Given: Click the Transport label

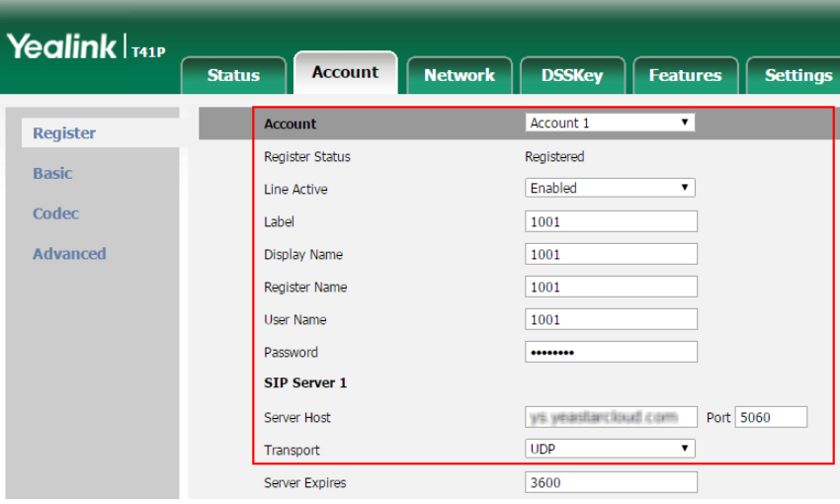Looking at the screenshot, I should 292,451.
